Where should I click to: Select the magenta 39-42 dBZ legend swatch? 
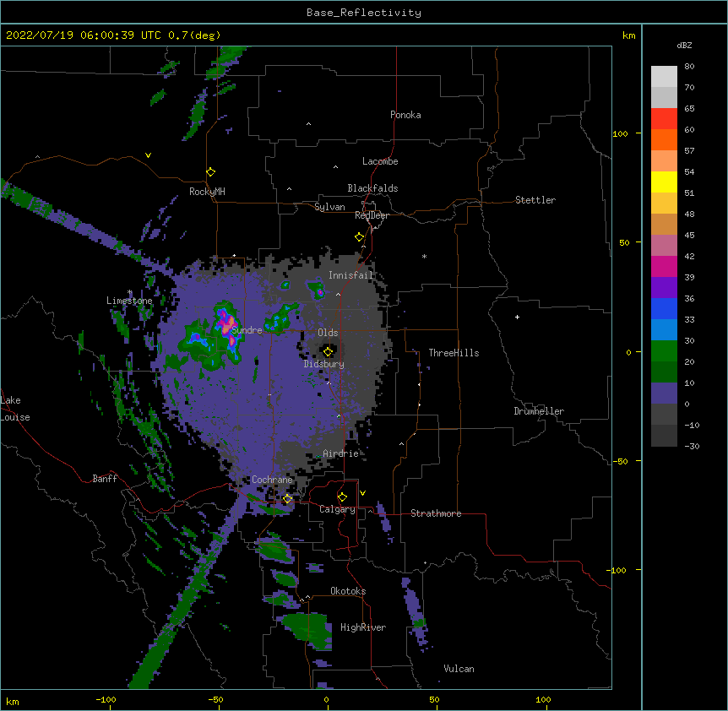coord(664,266)
